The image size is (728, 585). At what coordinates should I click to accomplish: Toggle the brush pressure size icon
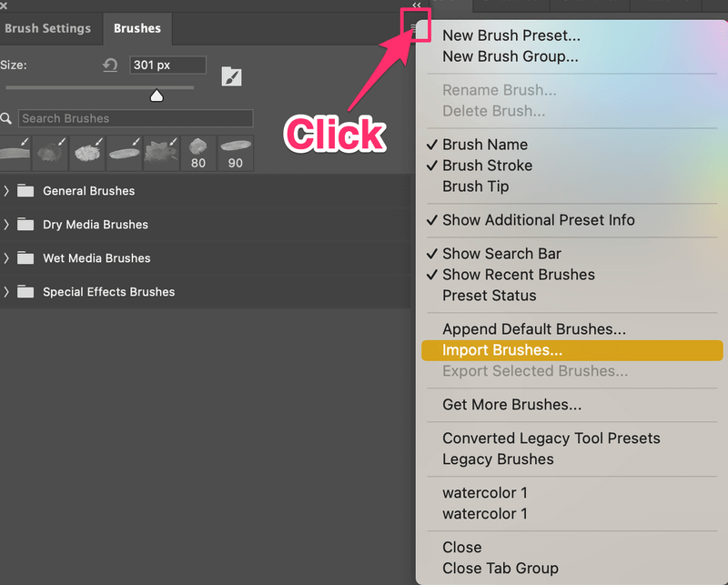[x=232, y=76]
